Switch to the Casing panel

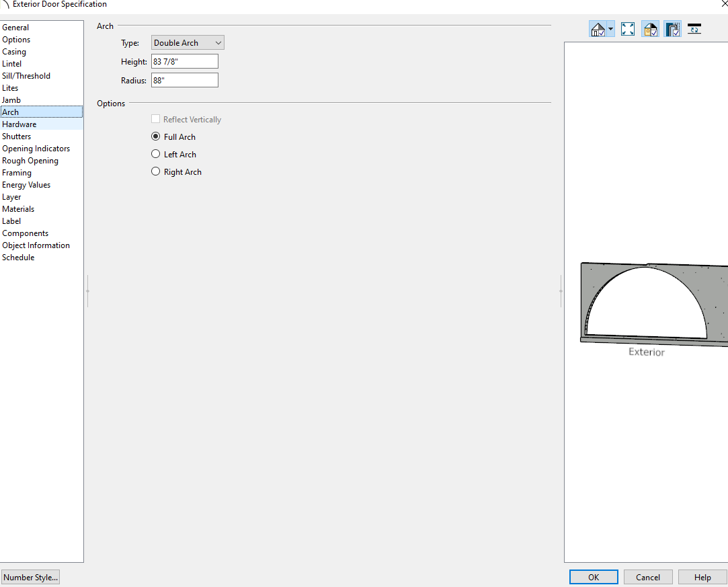coord(14,52)
